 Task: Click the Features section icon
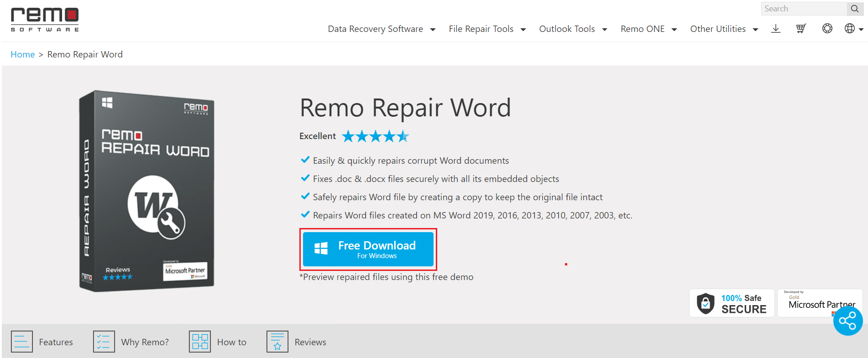[x=22, y=342]
